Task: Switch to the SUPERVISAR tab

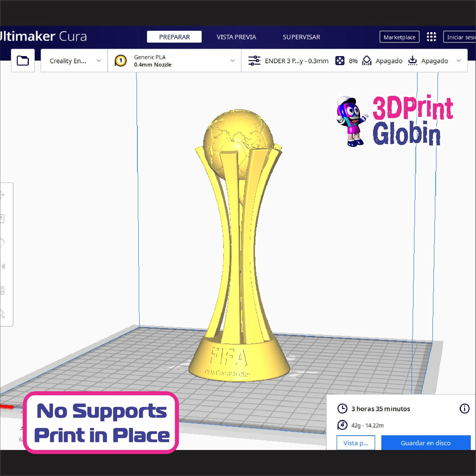Action: pyautogui.click(x=301, y=37)
